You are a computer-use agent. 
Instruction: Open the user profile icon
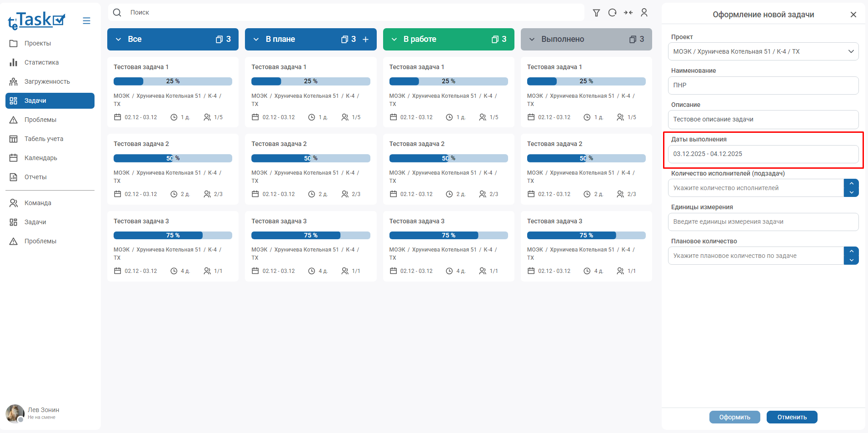pos(644,13)
